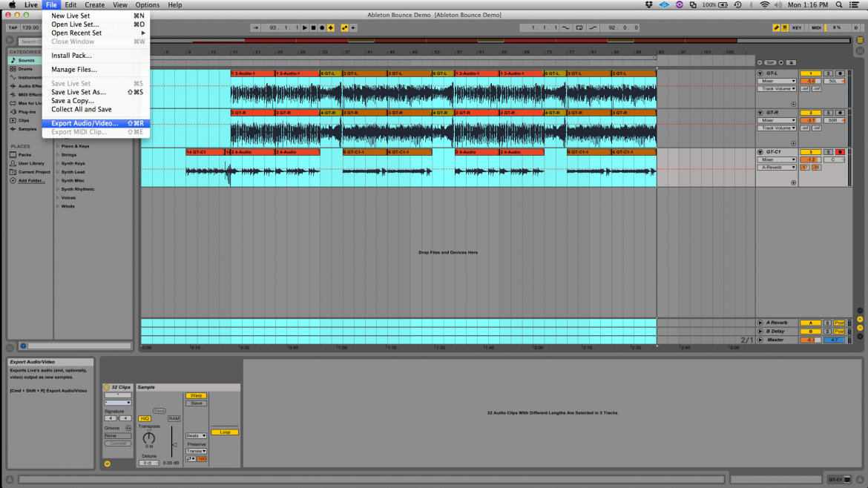The height and width of the screenshot is (488, 868).
Task: Click the Sounds category in browser
Action: (26, 60)
